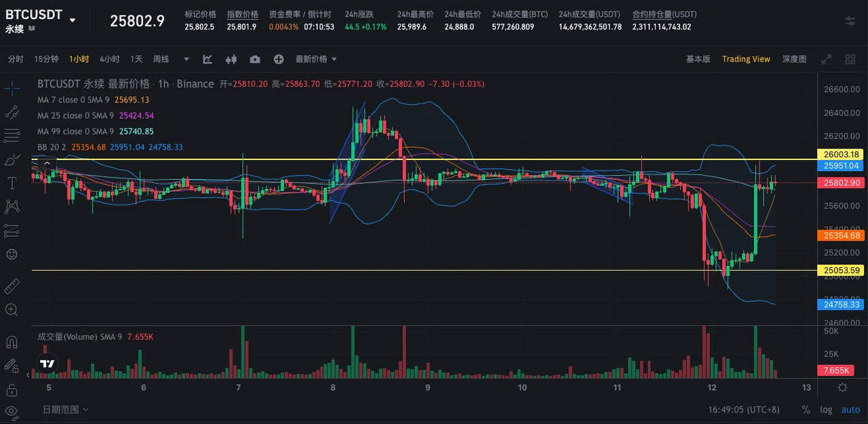
Task: Switch to 深度图 depth chart
Action: [x=794, y=60]
